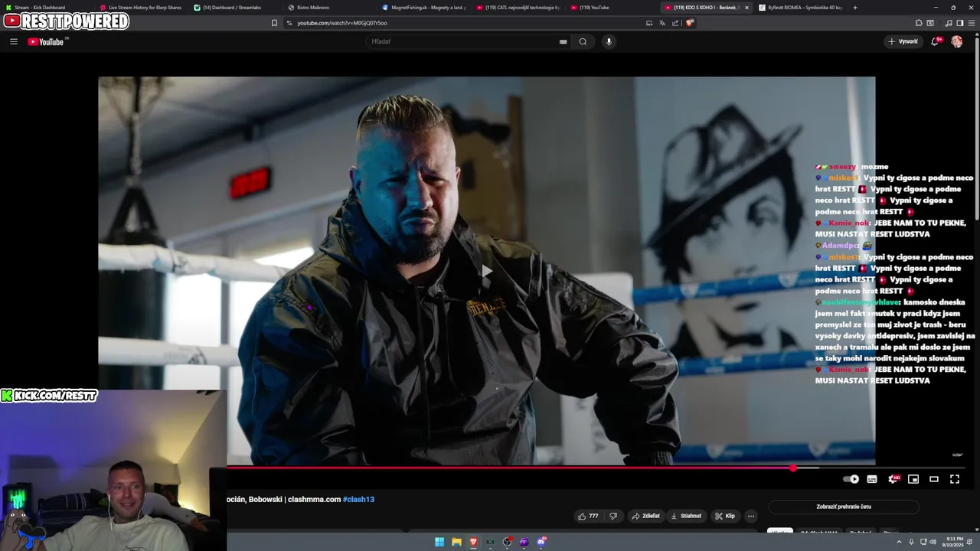Toggle the browser sidebar panel
This screenshot has width=980, height=551.
click(960, 23)
